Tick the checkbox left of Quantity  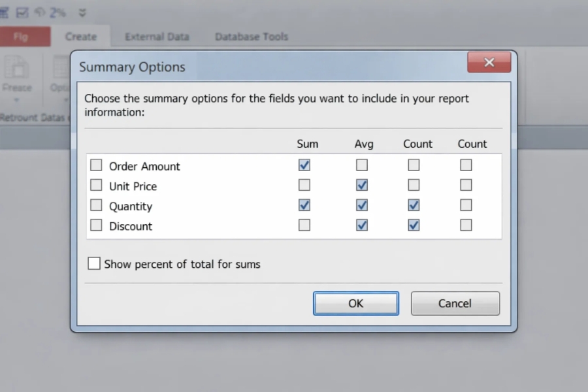(x=96, y=205)
